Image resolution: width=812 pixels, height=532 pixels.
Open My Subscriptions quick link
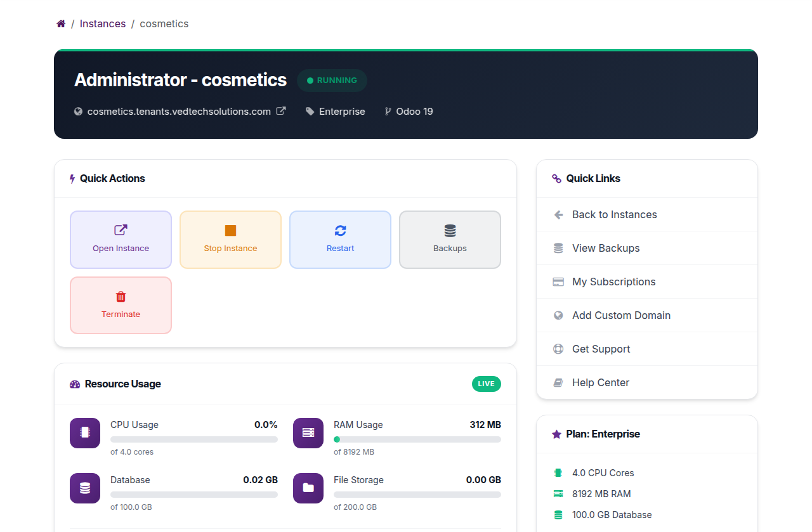[x=647, y=282]
